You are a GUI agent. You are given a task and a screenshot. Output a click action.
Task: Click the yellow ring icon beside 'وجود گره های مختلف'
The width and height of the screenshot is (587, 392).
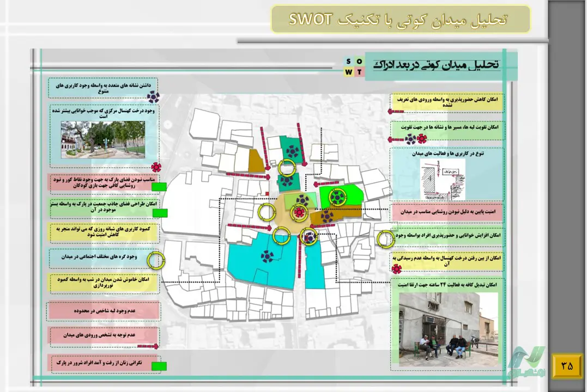pos(156,261)
